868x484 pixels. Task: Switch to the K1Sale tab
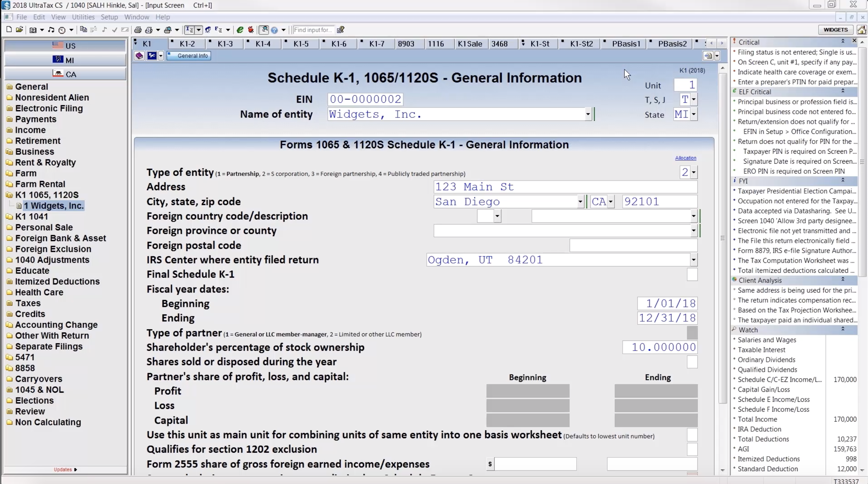click(470, 44)
